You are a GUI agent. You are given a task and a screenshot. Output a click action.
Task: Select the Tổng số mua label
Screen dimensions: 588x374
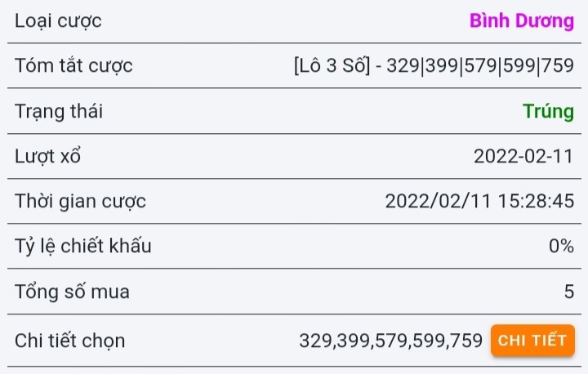point(72,292)
